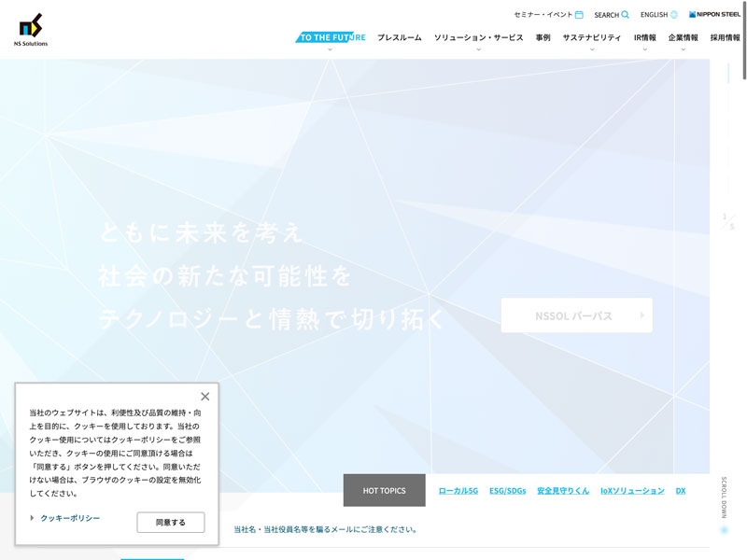Viewport: 747px width, 560px height.
Task: Click the SCROLL DOWN indicator
Action: (725, 499)
